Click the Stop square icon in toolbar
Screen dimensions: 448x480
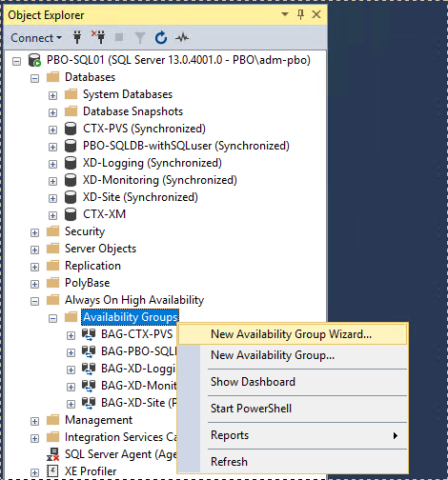pyautogui.click(x=119, y=37)
